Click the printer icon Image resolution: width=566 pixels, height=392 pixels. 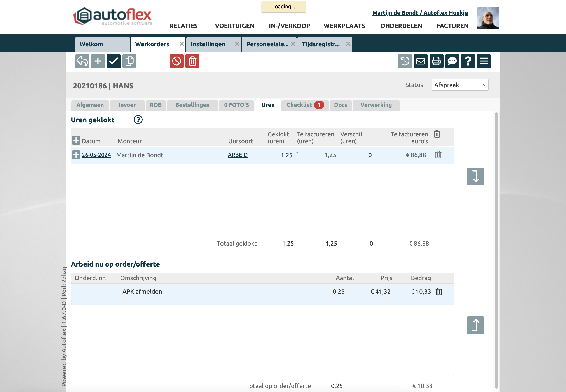[436, 61]
